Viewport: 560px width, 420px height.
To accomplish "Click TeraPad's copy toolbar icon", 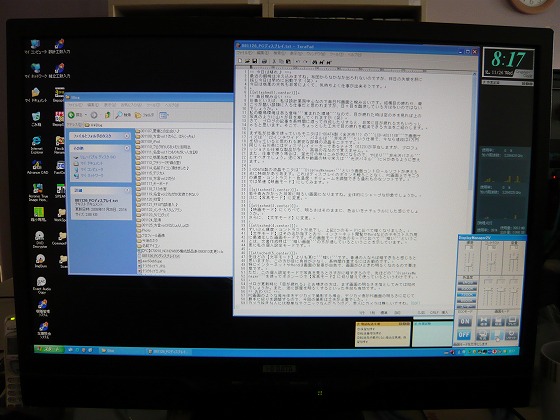I will pos(281,61).
